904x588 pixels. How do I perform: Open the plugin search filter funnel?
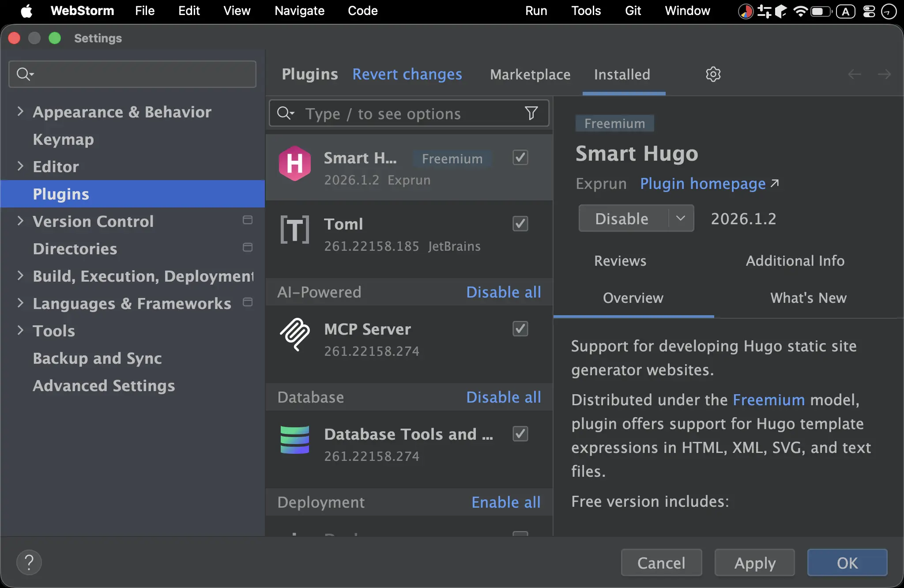click(x=531, y=113)
